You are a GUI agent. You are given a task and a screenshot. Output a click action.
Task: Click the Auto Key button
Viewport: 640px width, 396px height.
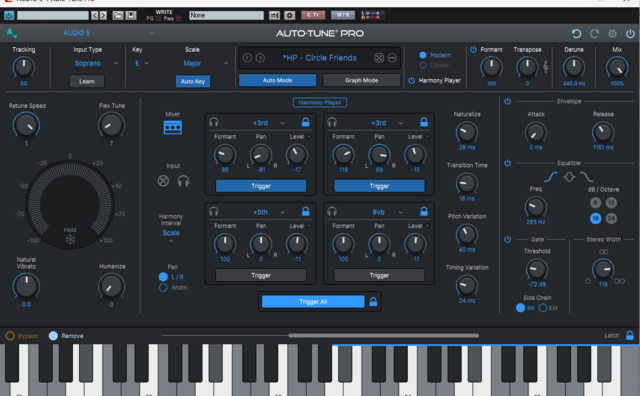click(193, 81)
